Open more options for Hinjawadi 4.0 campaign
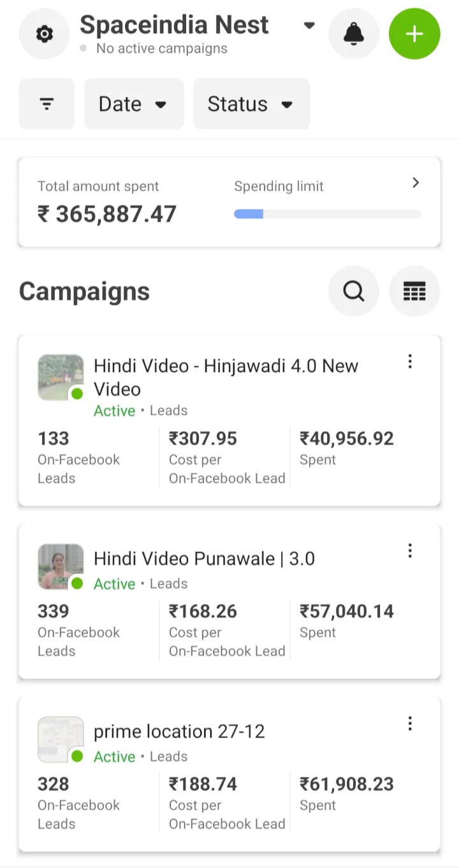This screenshot has width=459, height=868. [410, 362]
